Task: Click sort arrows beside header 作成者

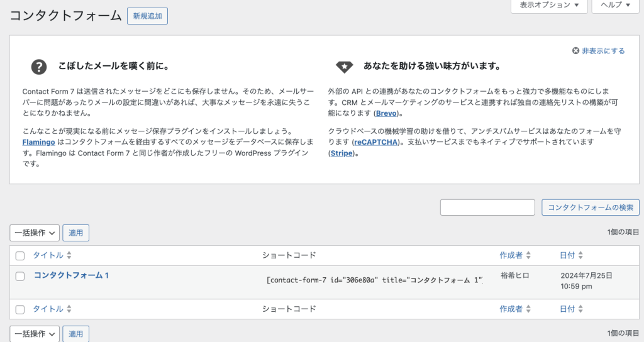Action: pyautogui.click(x=528, y=255)
